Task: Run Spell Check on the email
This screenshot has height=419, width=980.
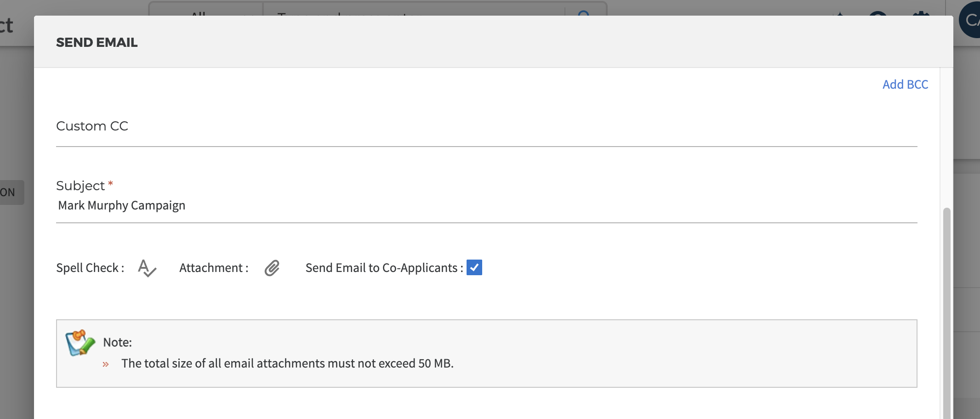Action: 147,268
